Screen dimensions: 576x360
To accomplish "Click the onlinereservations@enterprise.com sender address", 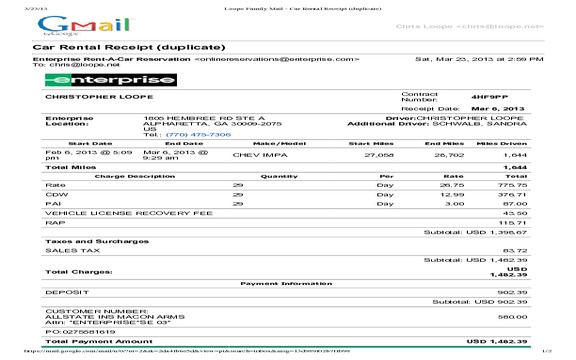I will 277,59.
